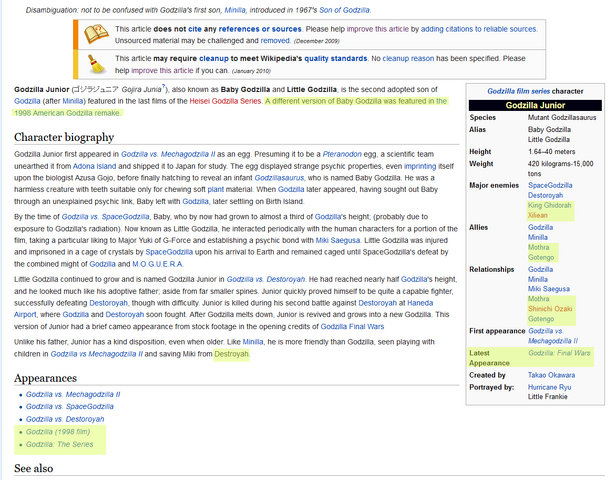This screenshot has width=616, height=480.
Task: Click the 'cleanup reason' link
Action: [x=408, y=59]
